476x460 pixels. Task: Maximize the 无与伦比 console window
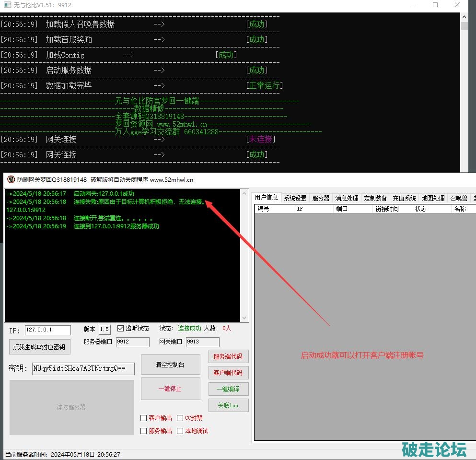point(435,5)
